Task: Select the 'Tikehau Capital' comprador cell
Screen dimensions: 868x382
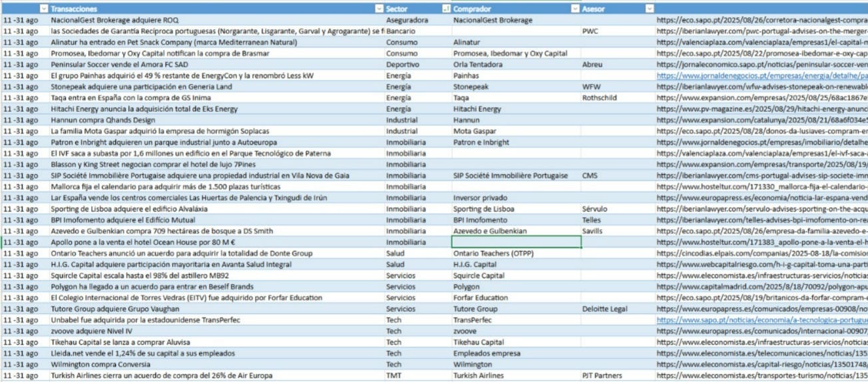Action: [x=516, y=342]
